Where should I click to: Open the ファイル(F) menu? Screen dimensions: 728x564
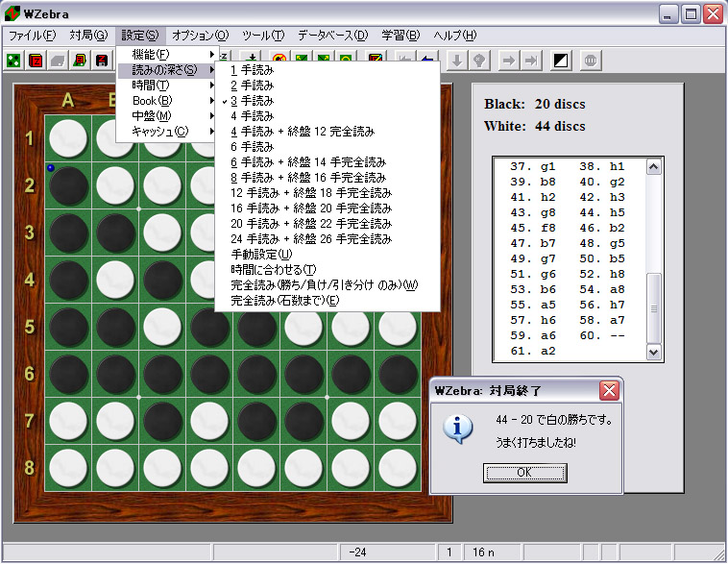click(32, 36)
